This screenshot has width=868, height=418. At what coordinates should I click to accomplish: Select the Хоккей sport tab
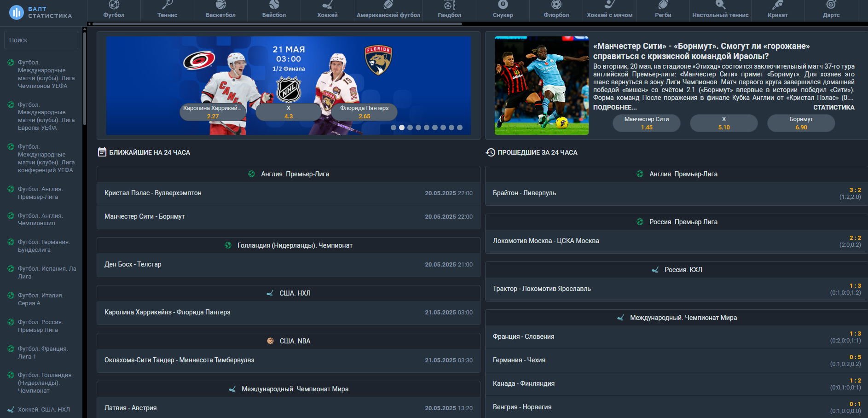[x=327, y=10]
